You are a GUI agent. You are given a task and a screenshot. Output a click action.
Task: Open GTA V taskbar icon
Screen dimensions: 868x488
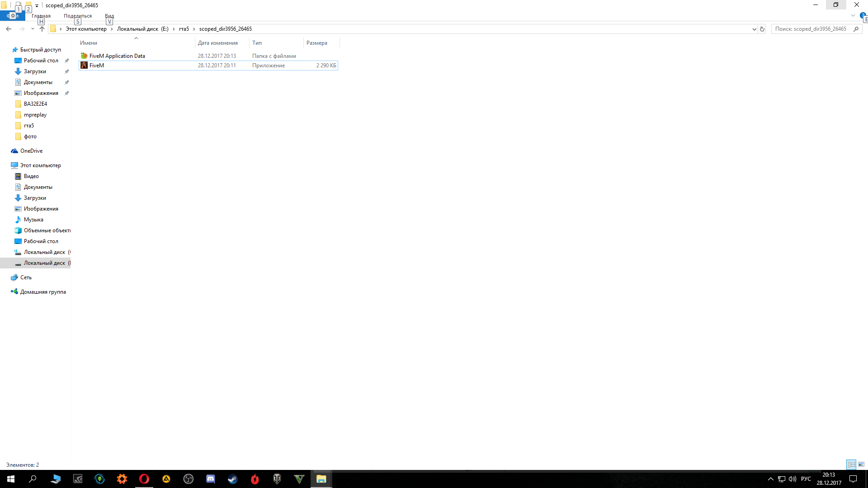(299, 479)
